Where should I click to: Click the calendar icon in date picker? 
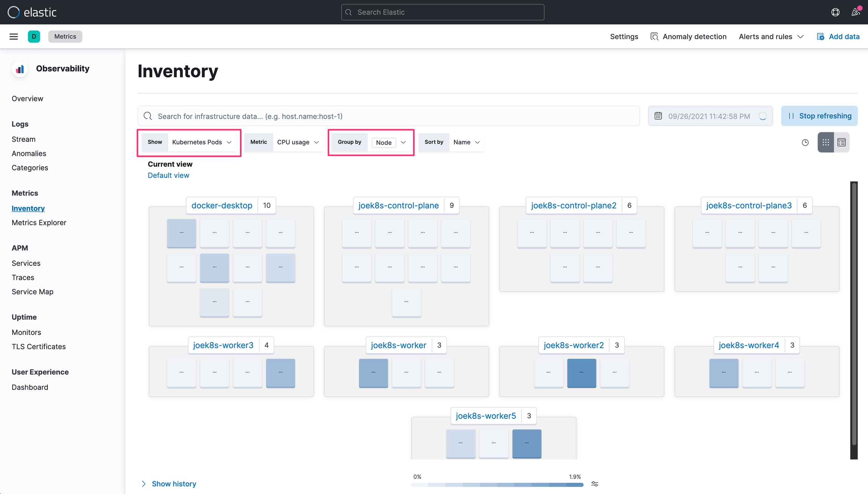point(658,116)
